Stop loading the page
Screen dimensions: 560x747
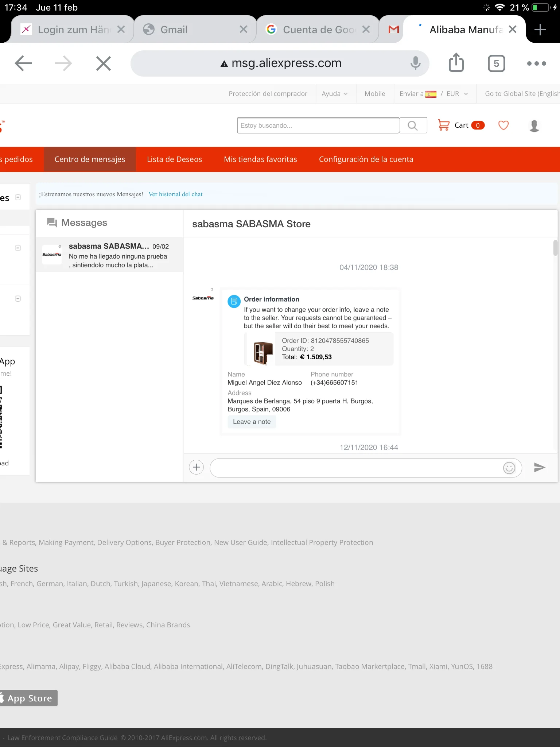coord(104,63)
